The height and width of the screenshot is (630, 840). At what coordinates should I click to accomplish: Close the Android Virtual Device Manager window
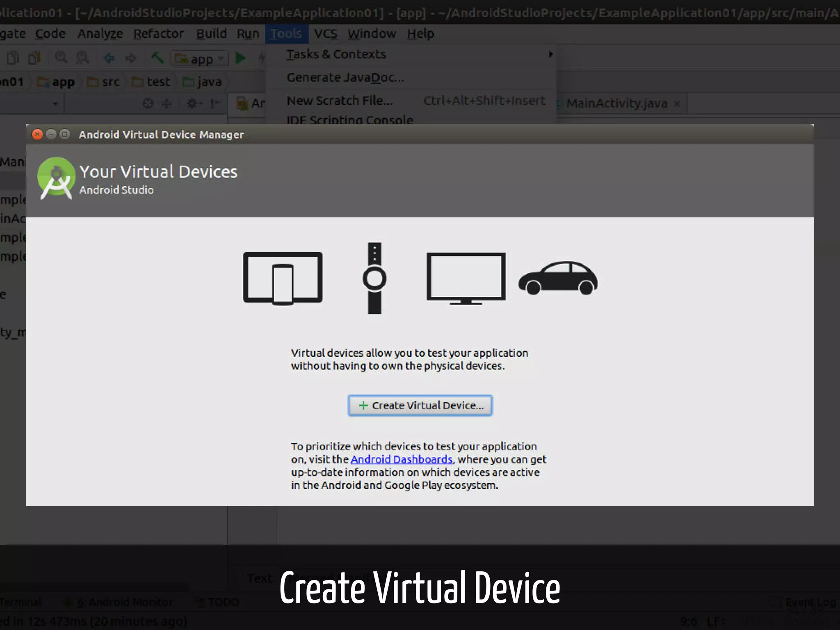tap(37, 134)
